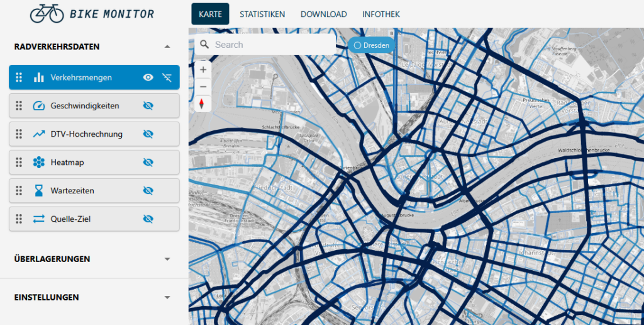Reset map orientation with compass button
Screen dimensions: 644x325
(x=202, y=104)
